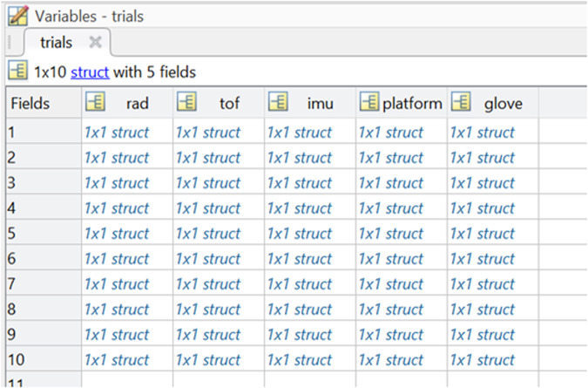Click the struct icon beside the rad field
The height and width of the screenshot is (388, 588).
[x=94, y=103]
